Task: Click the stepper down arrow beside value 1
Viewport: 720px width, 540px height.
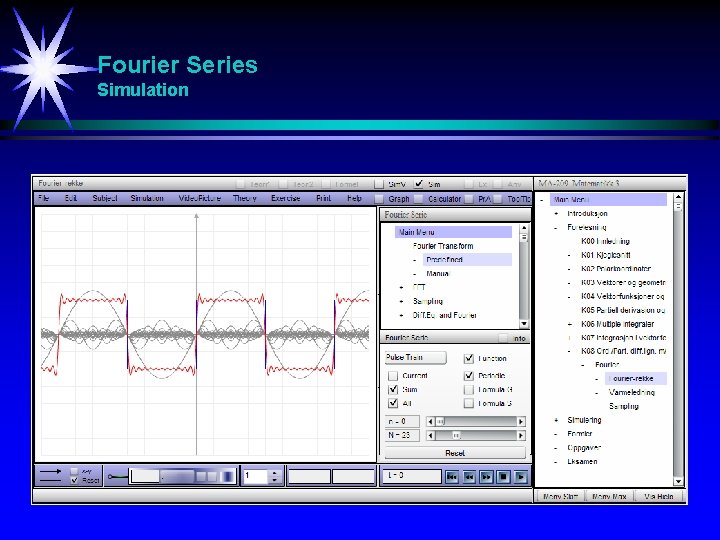Action: (275, 480)
